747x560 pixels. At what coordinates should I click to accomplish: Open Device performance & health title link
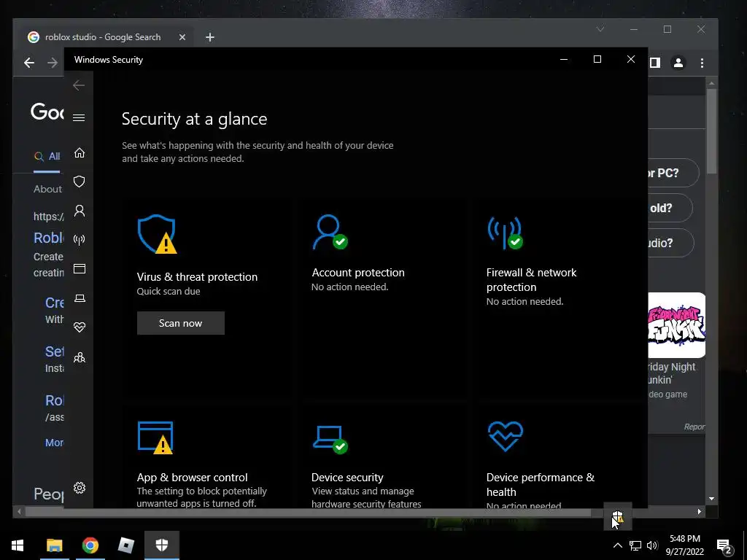coord(541,484)
